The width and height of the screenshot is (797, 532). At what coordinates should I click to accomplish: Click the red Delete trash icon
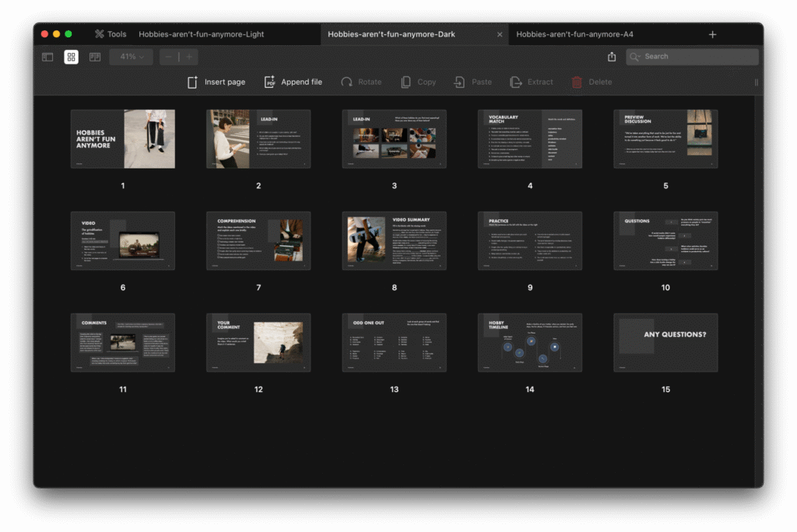[577, 82]
